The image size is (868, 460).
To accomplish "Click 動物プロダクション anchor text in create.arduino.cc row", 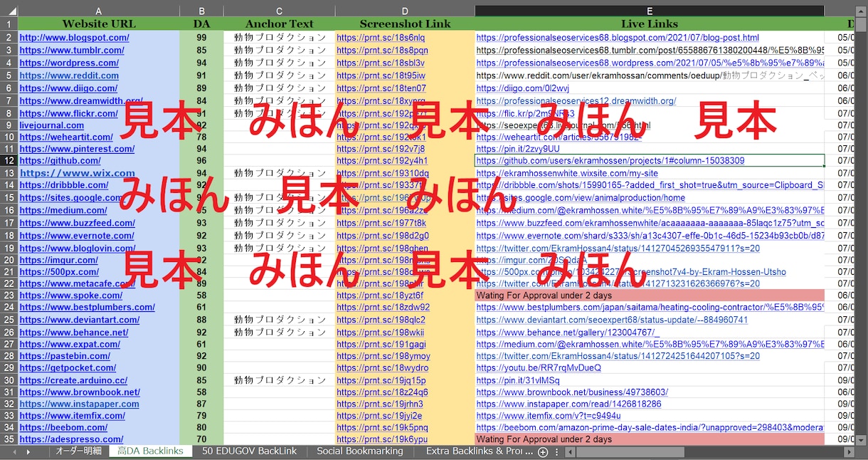I will (280, 380).
